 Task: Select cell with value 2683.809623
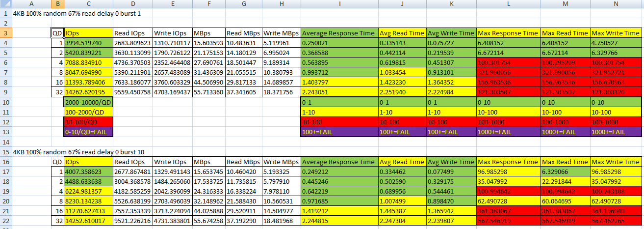(x=132, y=43)
